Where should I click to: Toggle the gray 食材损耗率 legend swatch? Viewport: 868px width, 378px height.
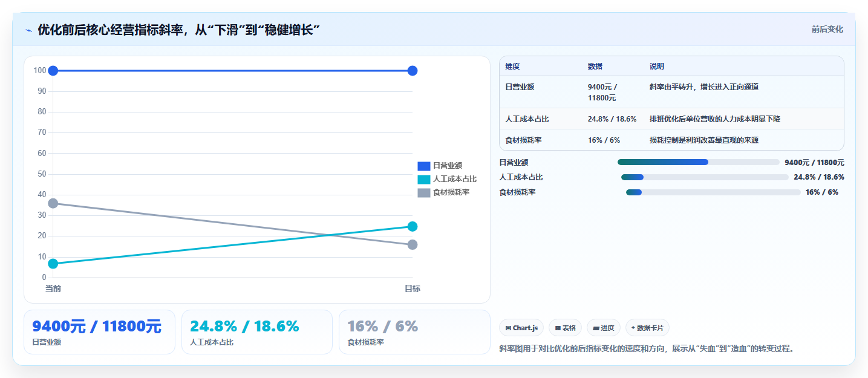(423, 192)
